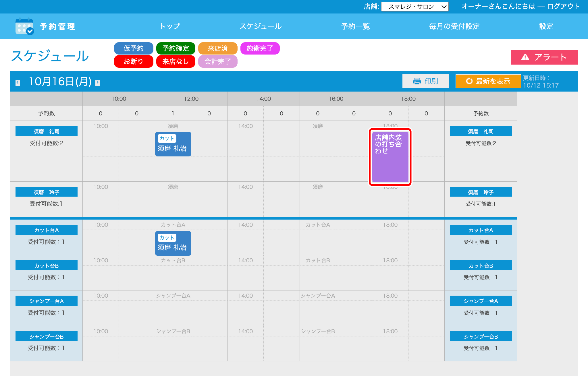Click the 仮予約 status label

click(134, 48)
